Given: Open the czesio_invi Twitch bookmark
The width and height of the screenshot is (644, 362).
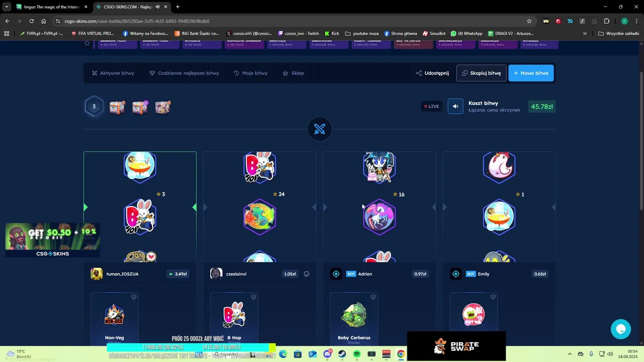Looking at the screenshot, I should click(298, 34).
